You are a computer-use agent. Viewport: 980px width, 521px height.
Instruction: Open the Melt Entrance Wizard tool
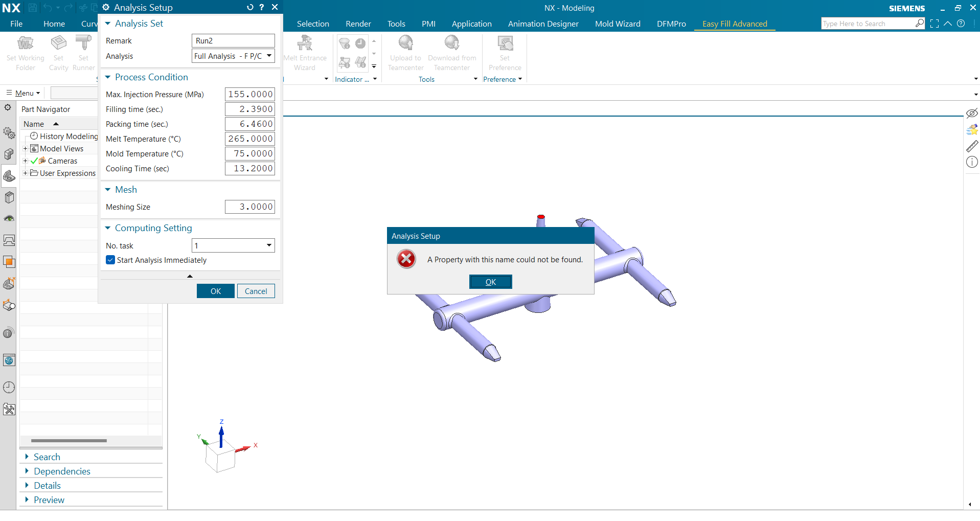point(305,43)
